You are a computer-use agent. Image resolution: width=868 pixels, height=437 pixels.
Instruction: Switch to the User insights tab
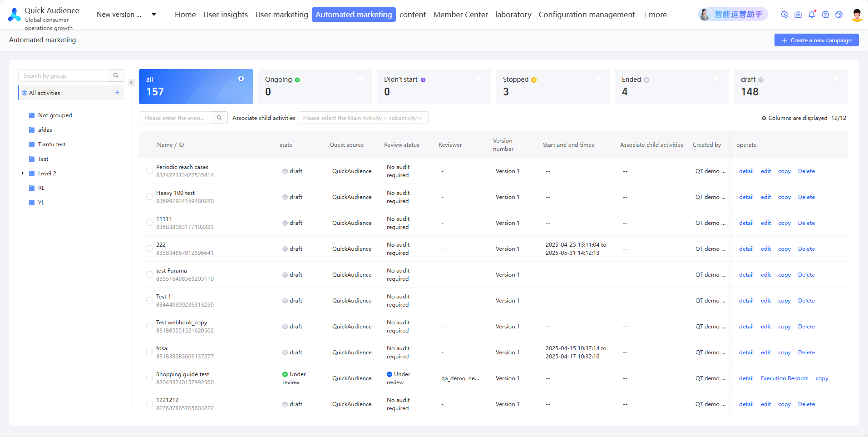[x=226, y=15]
